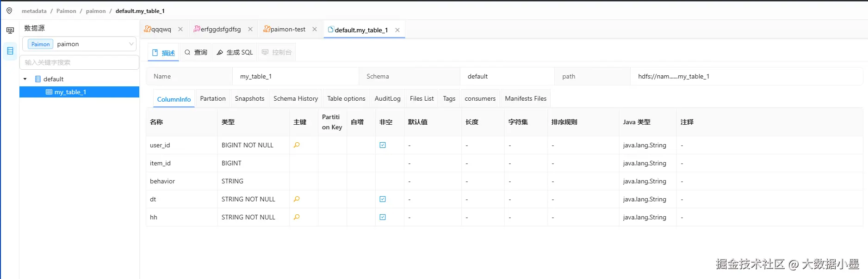The width and height of the screenshot is (868, 279).
Task: Close the paimon-test tab
Action: [x=315, y=29]
